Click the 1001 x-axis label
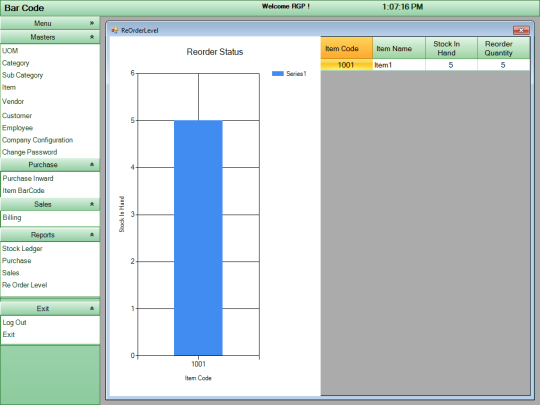Image resolution: width=540 pixels, height=405 pixels. (x=198, y=364)
